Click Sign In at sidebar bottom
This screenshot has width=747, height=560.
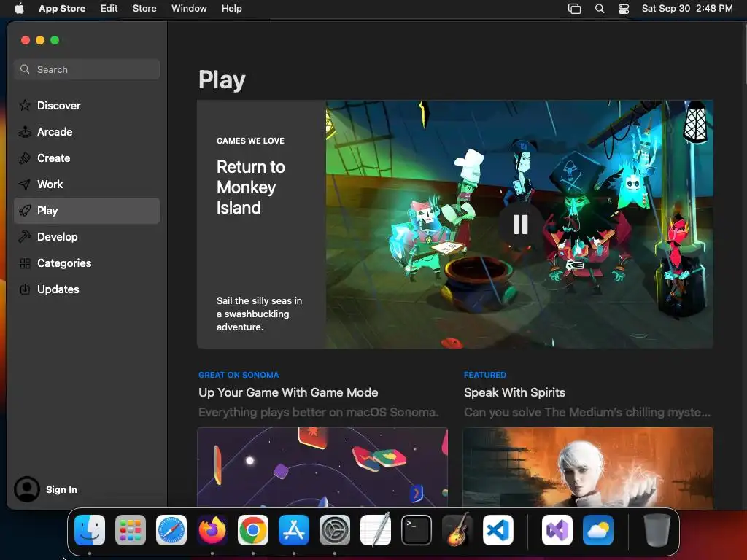[61, 489]
